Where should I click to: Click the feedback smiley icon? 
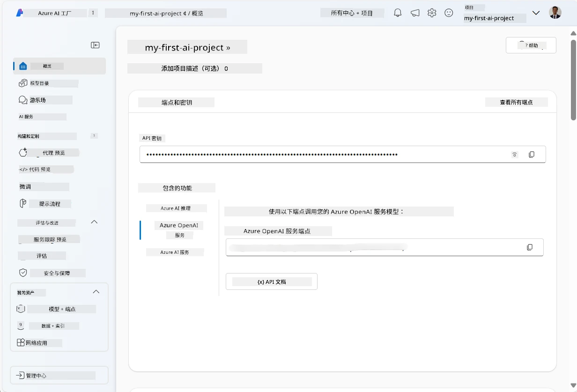point(449,13)
